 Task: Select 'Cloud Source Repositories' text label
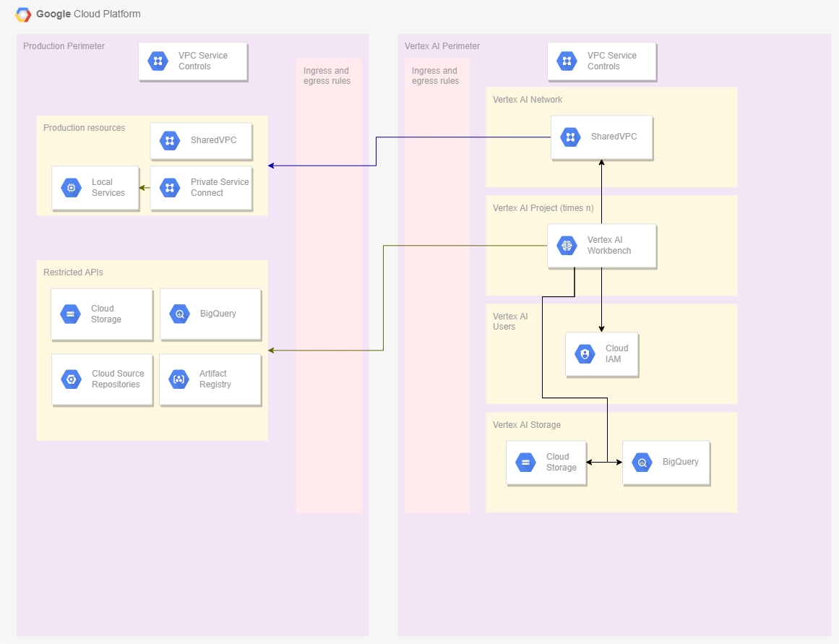click(118, 379)
